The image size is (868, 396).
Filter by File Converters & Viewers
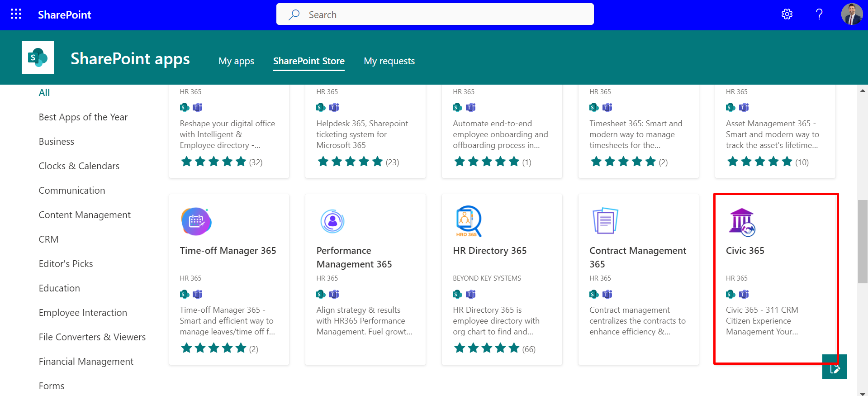[x=92, y=337]
